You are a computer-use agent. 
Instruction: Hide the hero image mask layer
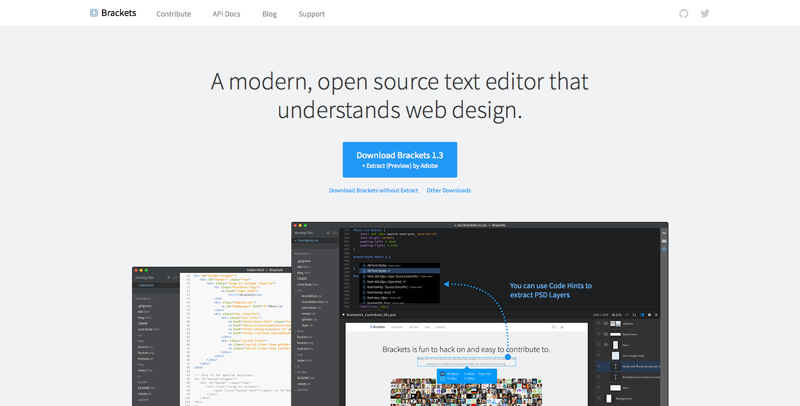599,356
